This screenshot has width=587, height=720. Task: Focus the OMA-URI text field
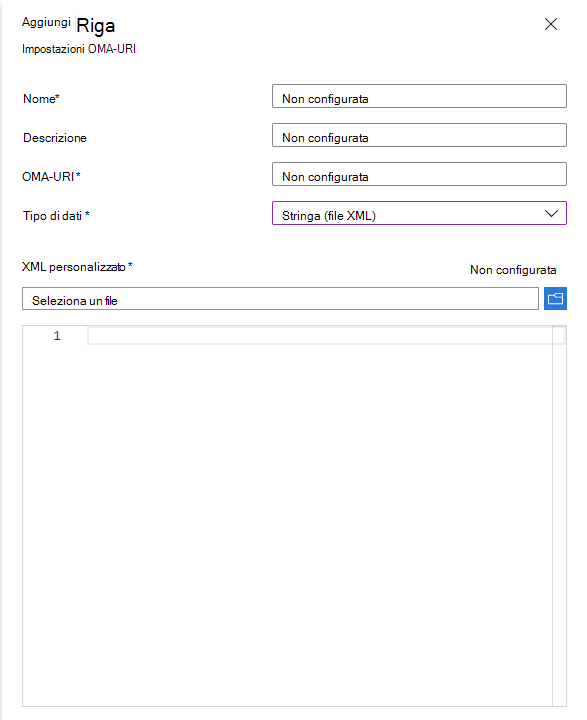(x=419, y=174)
